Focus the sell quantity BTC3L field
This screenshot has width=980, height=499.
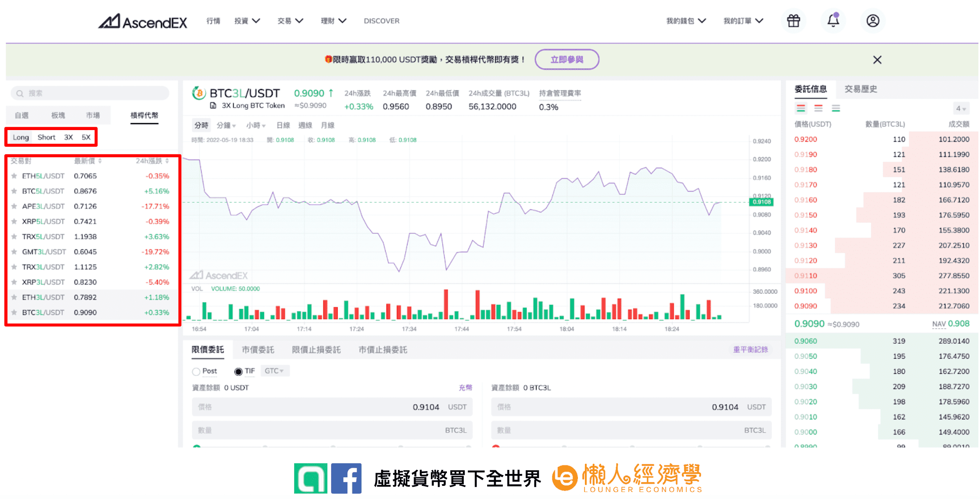coord(631,430)
